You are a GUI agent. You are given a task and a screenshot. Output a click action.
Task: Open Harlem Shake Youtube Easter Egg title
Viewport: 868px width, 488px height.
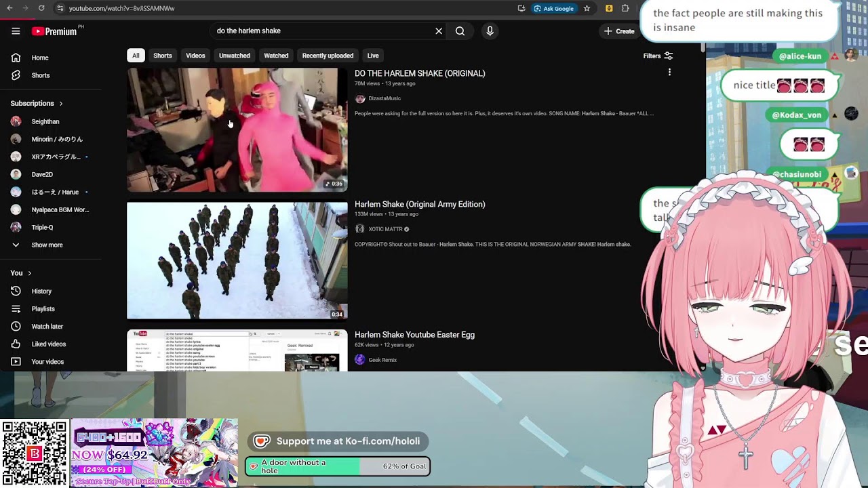coord(414,335)
